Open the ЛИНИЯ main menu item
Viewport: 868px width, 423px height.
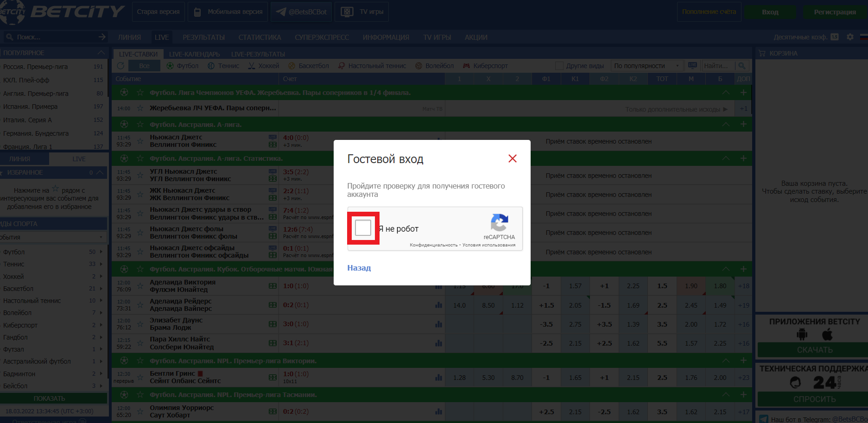pyautogui.click(x=129, y=38)
